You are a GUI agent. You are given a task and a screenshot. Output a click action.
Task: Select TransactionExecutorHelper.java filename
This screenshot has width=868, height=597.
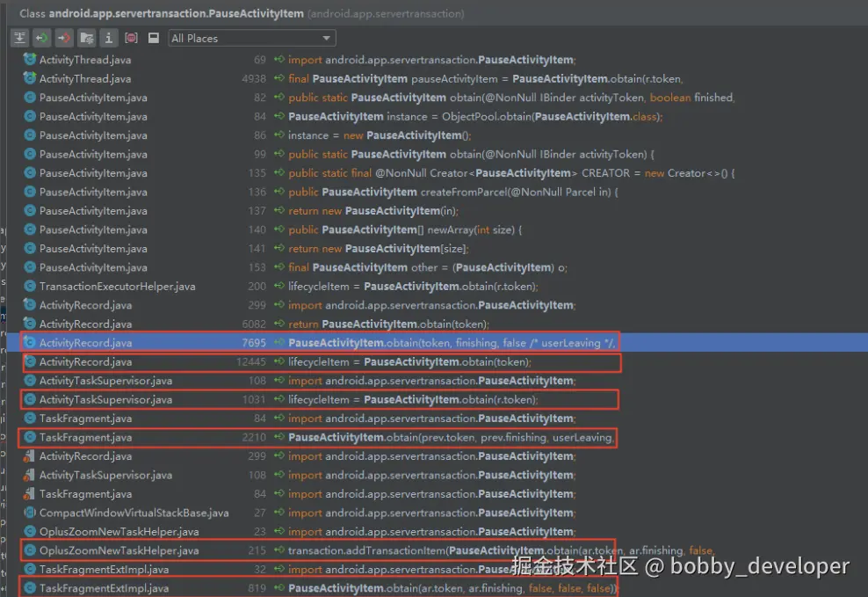[117, 287]
